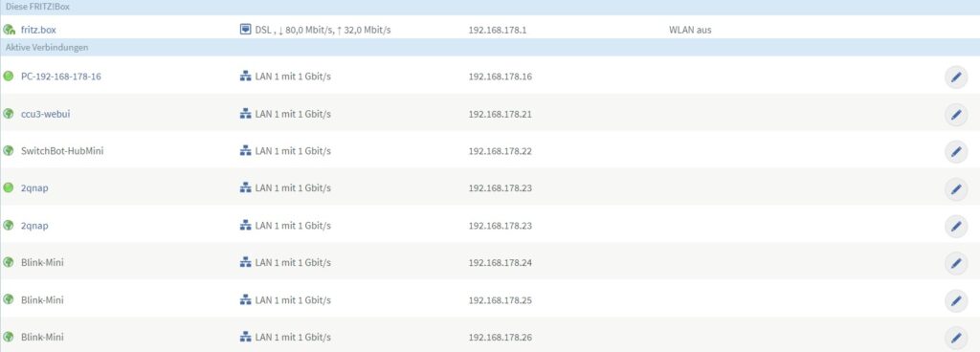The height and width of the screenshot is (352, 980).
Task: Click the WLAN aus status text
Action: click(x=690, y=30)
